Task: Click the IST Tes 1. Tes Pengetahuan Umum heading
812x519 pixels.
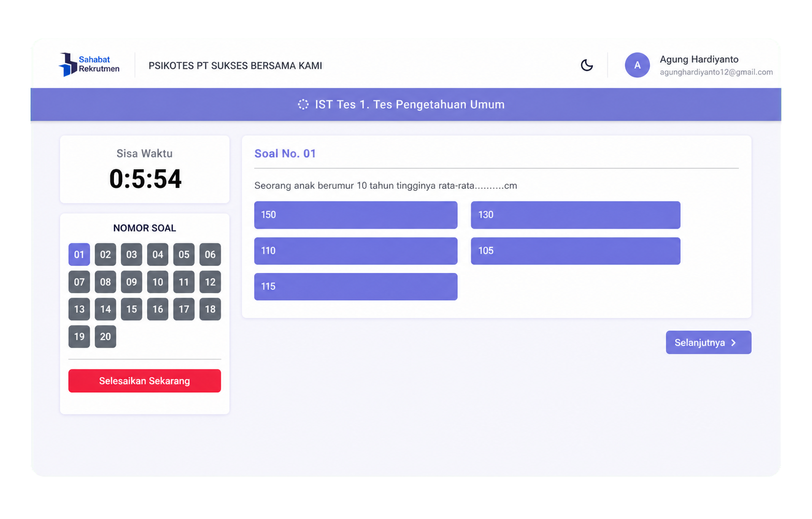Action: 410,105
